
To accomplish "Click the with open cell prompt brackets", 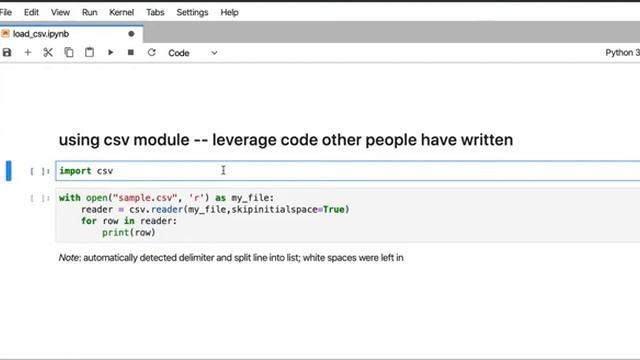I will point(40,198).
